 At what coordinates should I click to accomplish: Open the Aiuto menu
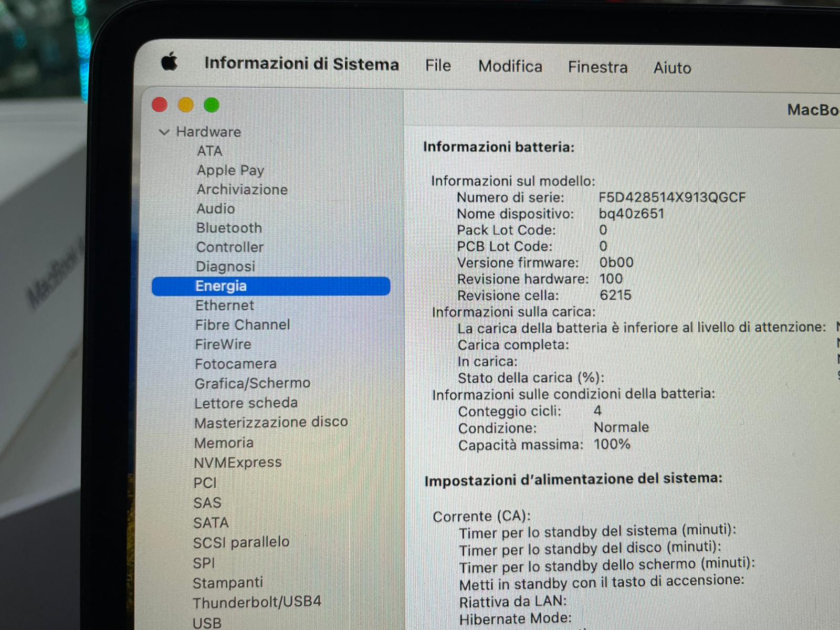click(x=672, y=68)
